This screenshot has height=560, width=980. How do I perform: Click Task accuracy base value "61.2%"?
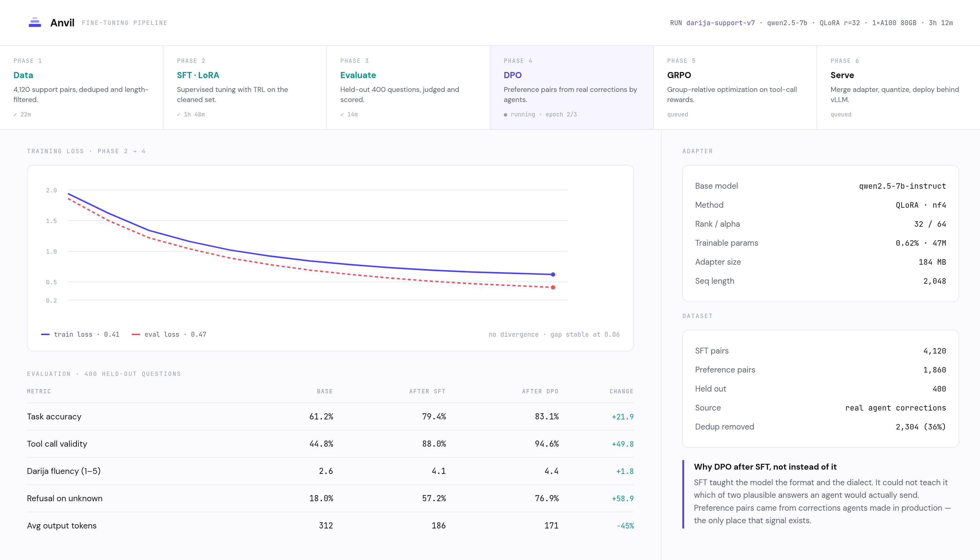click(321, 417)
